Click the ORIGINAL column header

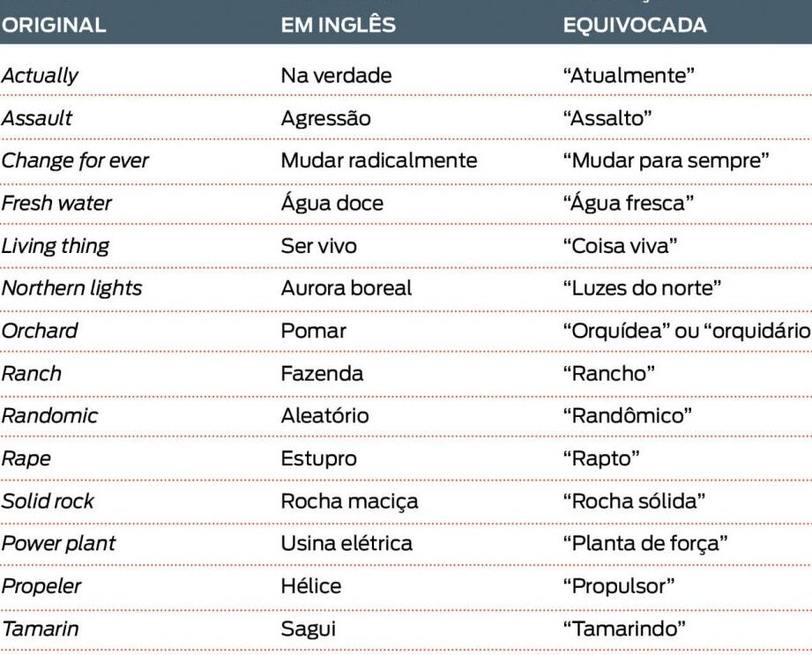tap(53, 25)
